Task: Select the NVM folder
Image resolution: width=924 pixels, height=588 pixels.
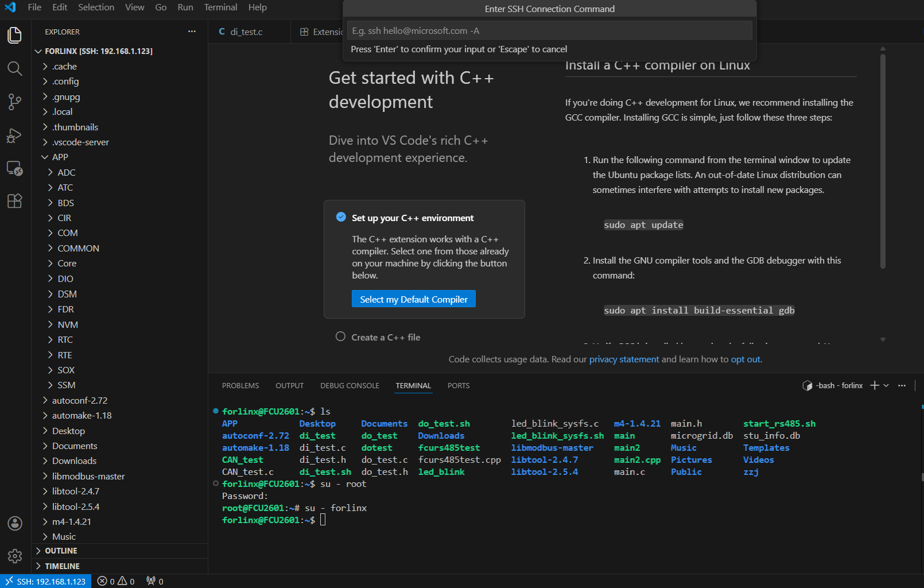Action: click(x=121, y=324)
